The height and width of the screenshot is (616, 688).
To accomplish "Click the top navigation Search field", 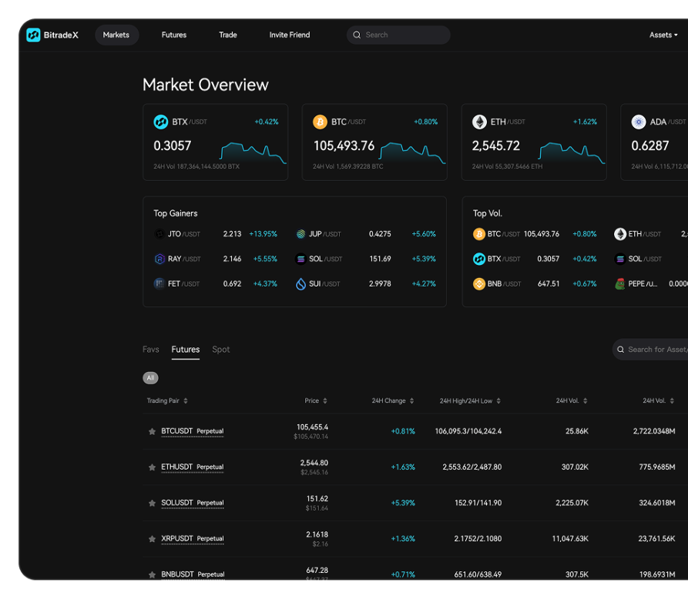I will 398,35.
